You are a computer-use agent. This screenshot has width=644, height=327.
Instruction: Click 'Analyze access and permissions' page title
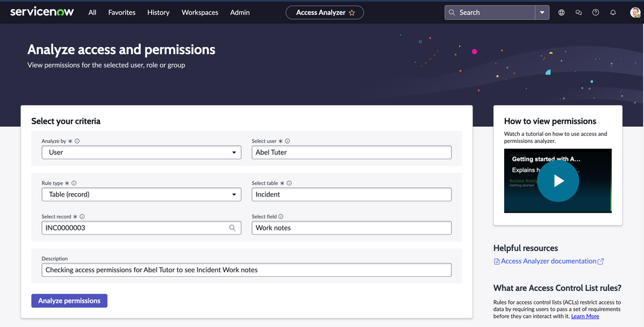(x=121, y=50)
